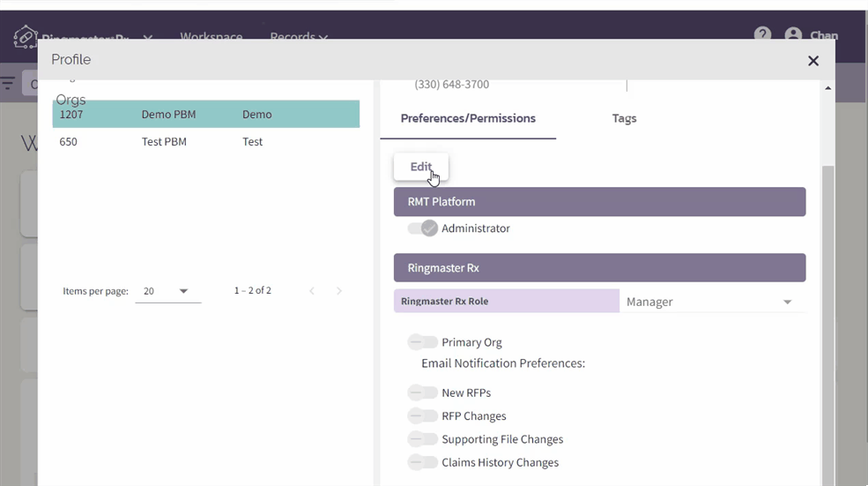Select the Demo PBM org row
868x486 pixels.
point(206,114)
